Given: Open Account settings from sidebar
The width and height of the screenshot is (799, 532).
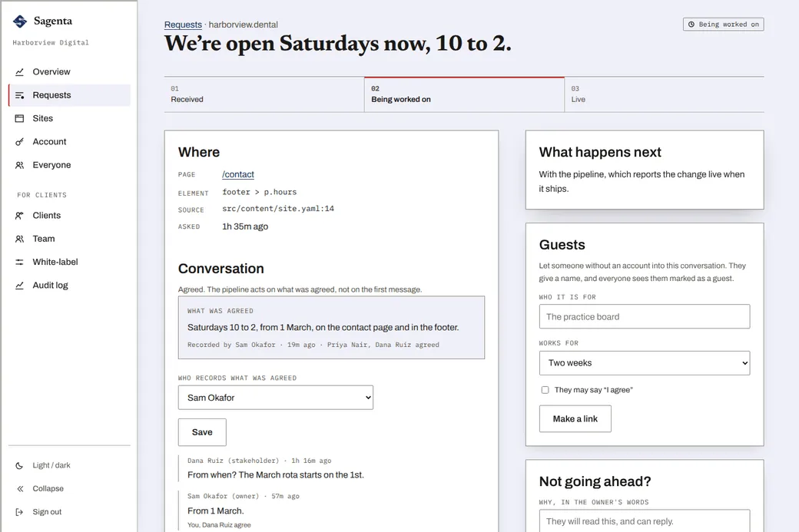Looking at the screenshot, I should (69, 142).
